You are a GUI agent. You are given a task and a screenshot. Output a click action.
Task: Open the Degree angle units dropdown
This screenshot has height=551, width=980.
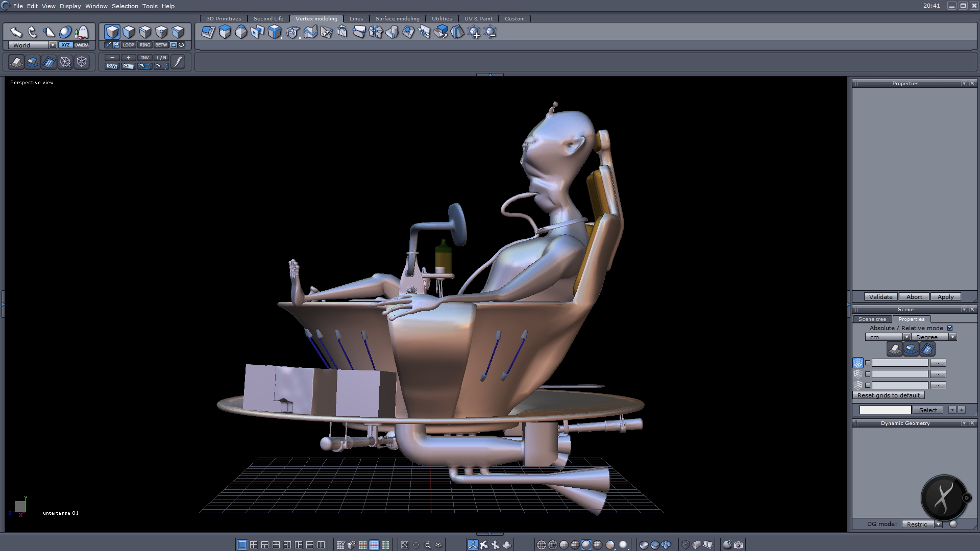pos(952,337)
